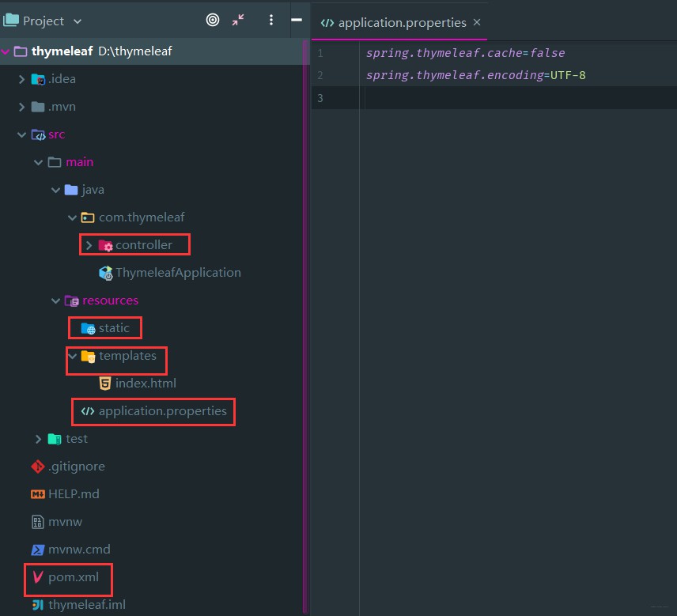Expand the test folder

(x=39, y=439)
